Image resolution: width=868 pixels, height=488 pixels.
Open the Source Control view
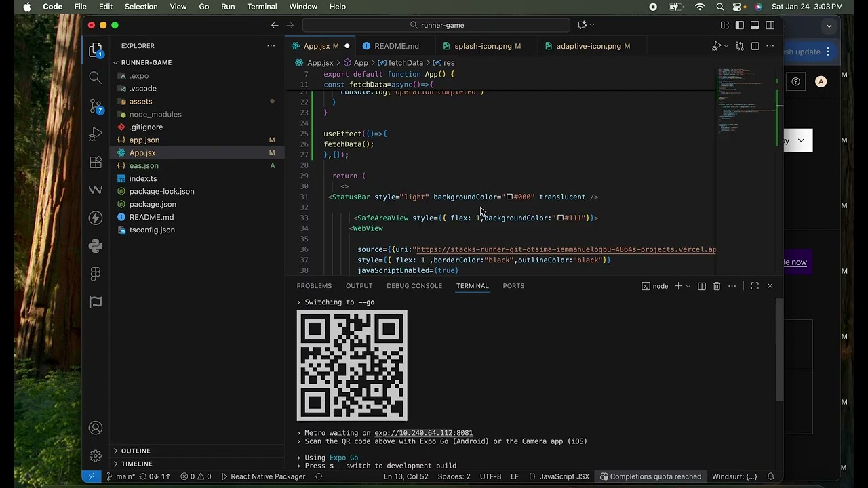[96, 106]
